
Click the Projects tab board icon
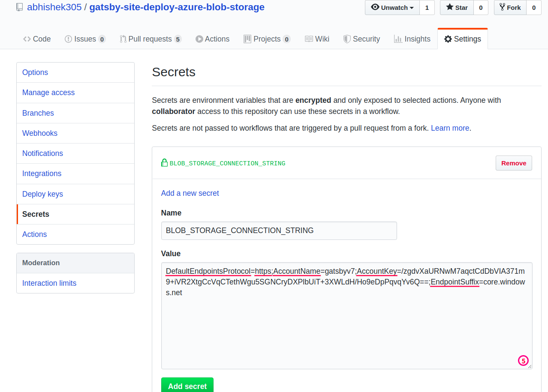click(x=247, y=39)
